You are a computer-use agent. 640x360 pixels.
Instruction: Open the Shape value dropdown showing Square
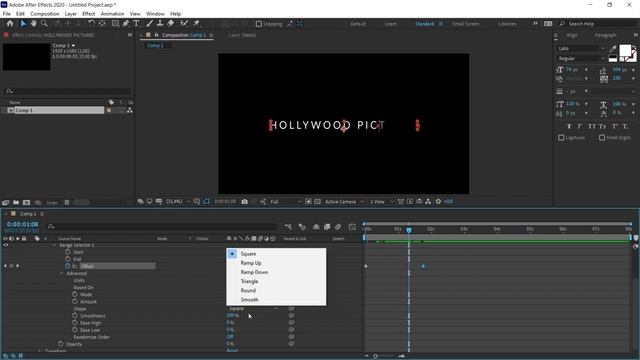pos(253,309)
